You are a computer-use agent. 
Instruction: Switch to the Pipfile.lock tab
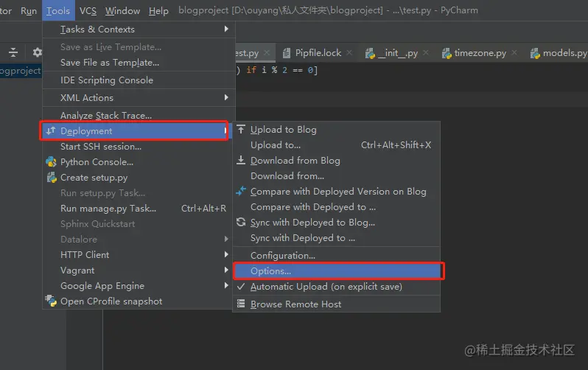pyautogui.click(x=318, y=53)
